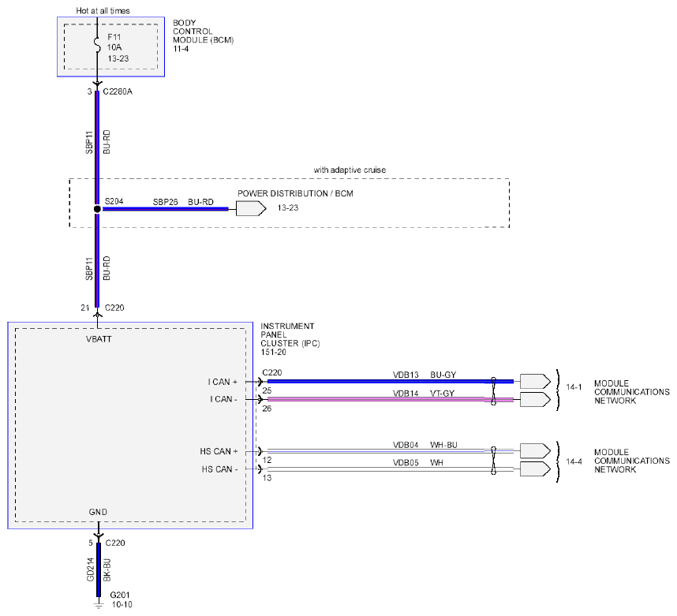677x616 pixels.
Task: Click the violet VDB14 wire line
Action: (x=391, y=400)
